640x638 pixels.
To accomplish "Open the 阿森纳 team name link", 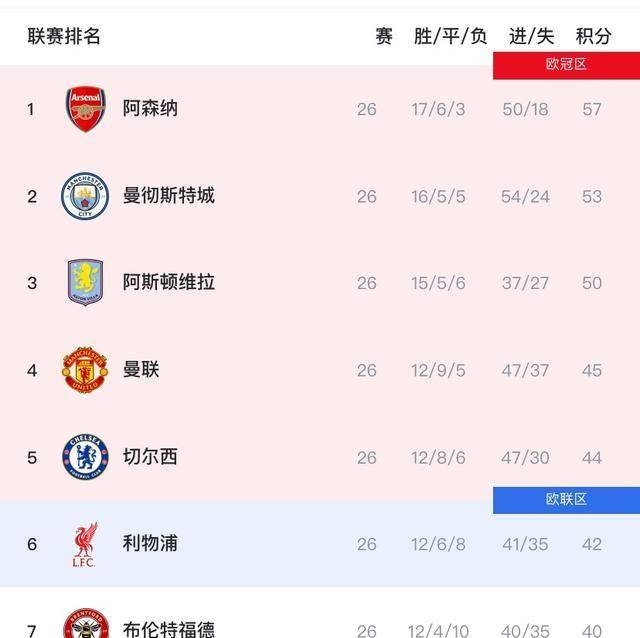I will click(150, 108).
